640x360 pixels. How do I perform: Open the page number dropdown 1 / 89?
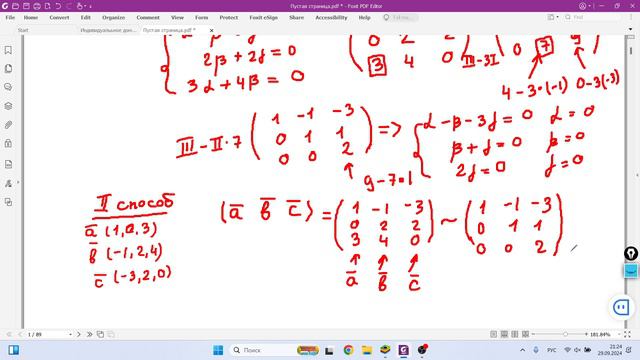(70, 335)
